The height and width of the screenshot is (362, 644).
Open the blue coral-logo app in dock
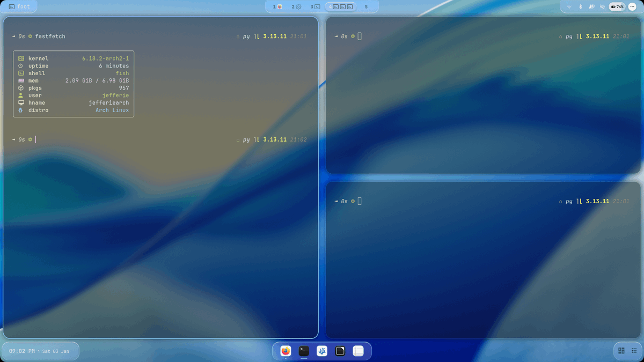pos(322,351)
